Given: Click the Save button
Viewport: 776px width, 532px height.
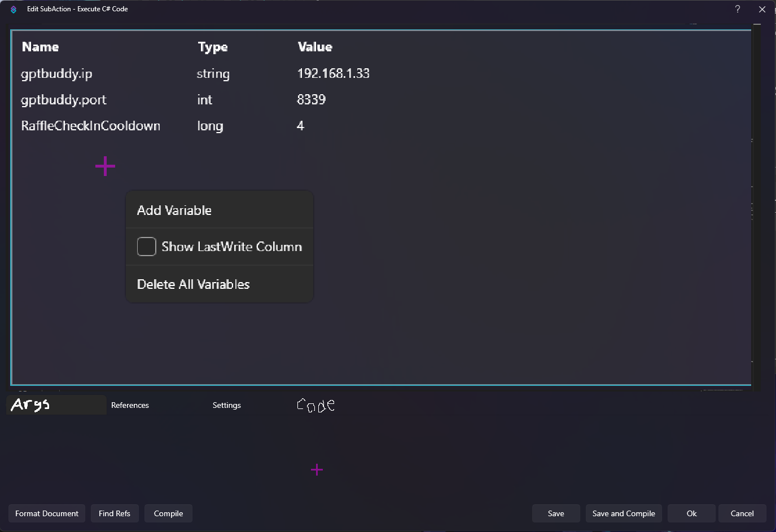Looking at the screenshot, I should [556, 513].
